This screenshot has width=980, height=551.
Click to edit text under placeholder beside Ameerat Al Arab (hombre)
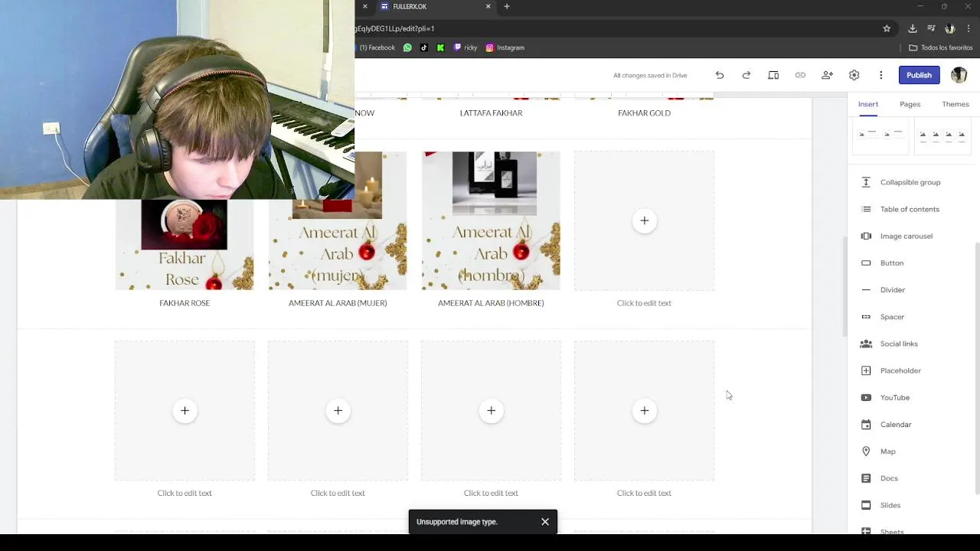(644, 303)
